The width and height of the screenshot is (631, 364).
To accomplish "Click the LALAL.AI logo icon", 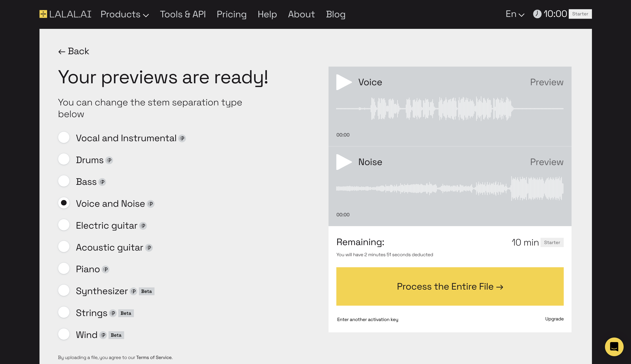I will 43,14.
